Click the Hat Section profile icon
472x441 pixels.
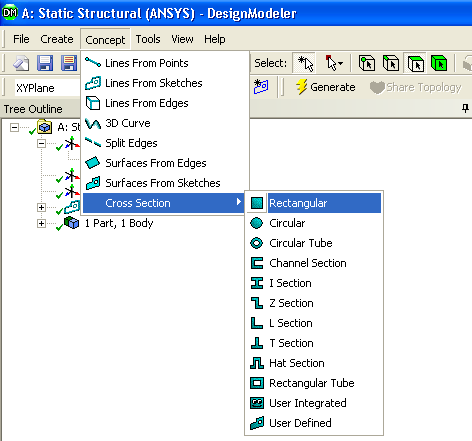(x=257, y=363)
